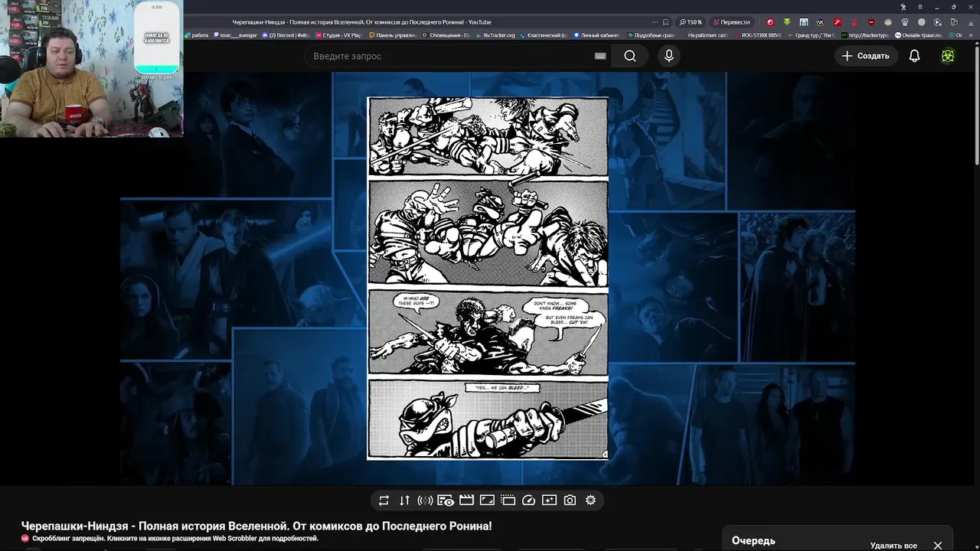Click the Создать button
Viewport: 980px width, 551px height.
point(866,56)
